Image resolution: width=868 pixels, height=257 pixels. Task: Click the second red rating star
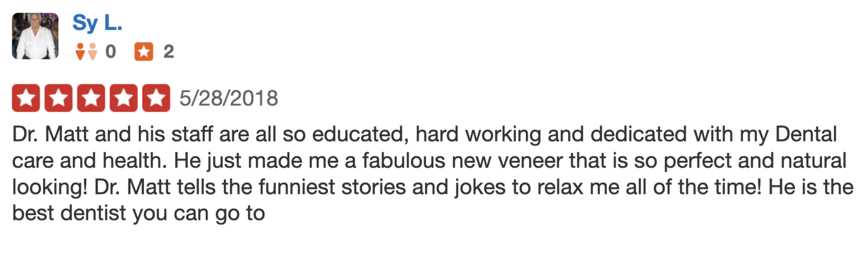point(59,98)
